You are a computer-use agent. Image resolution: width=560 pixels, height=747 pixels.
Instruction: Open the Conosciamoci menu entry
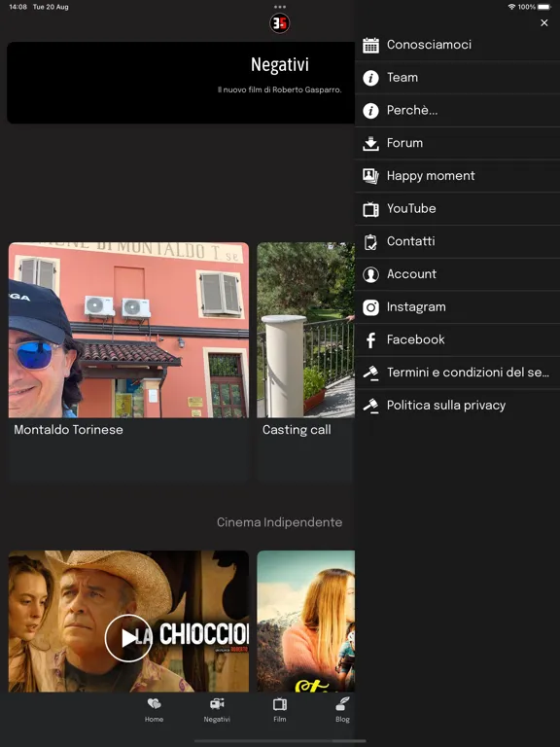pyautogui.click(x=457, y=45)
